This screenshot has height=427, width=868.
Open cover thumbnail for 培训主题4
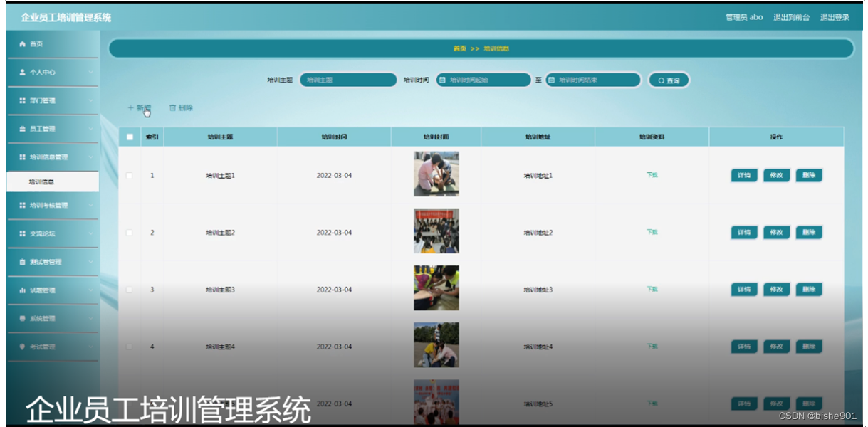coord(436,345)
